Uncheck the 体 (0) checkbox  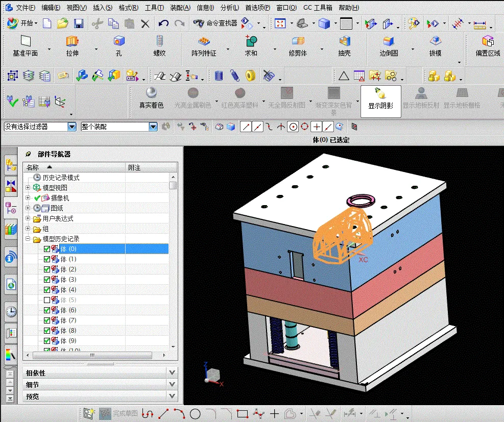click(x=47, y=249)
